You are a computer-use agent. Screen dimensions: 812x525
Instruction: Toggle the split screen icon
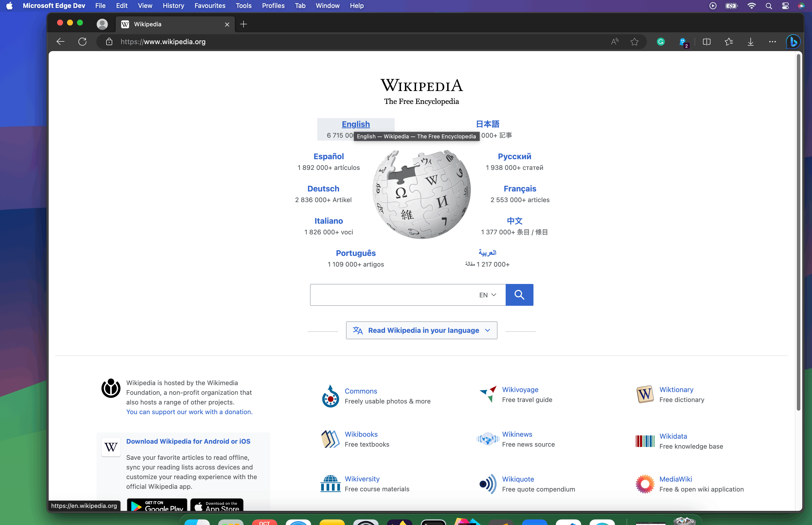(x=706, y=42)
